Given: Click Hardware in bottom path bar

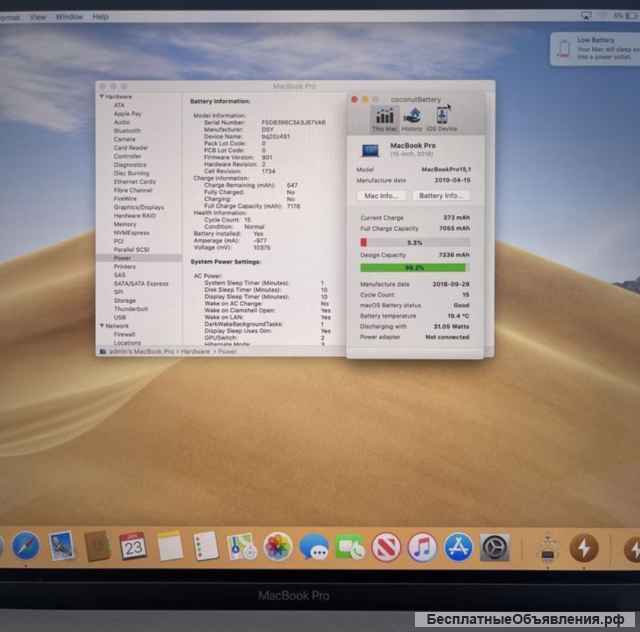Looking at the screenshot, I should pyautogui.click(x=195, y=352).
